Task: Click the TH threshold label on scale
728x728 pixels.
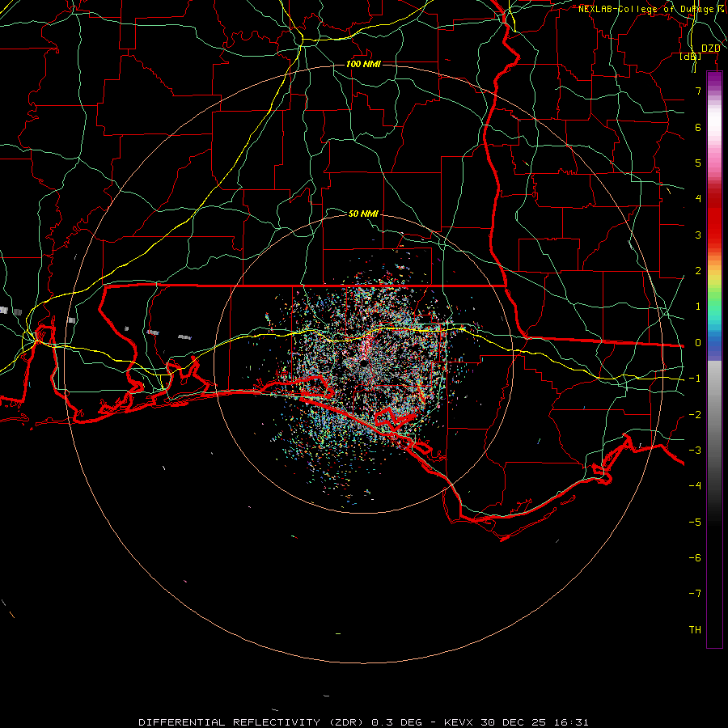Action: tap(695, 630)
